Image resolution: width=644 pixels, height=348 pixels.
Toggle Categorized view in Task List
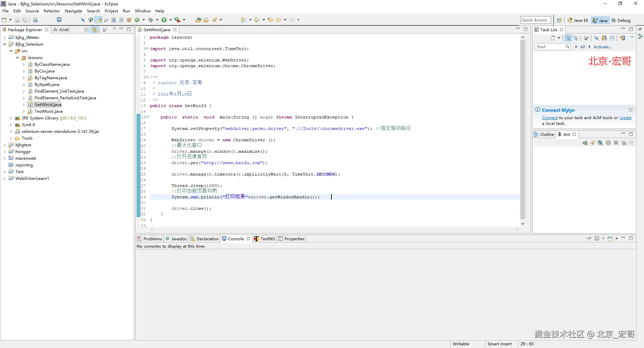[568, 38]
